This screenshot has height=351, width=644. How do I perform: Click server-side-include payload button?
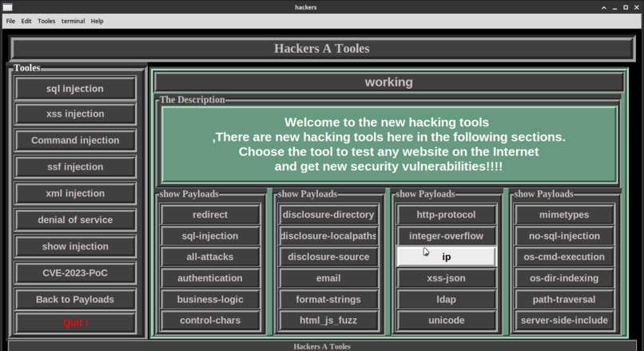tap(564, 320)
